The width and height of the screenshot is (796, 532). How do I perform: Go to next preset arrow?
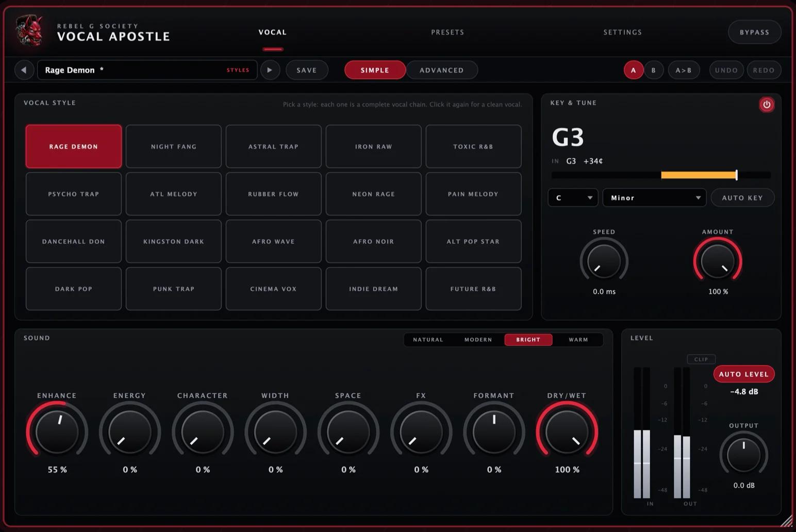point(270,70)
